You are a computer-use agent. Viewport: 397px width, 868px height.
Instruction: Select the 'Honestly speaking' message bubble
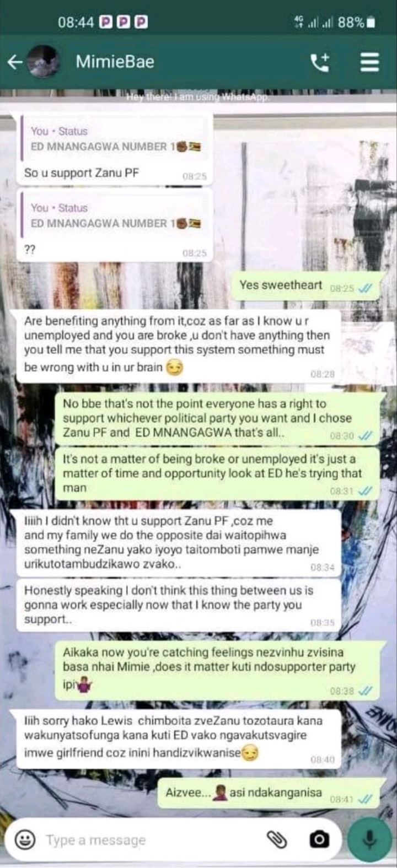click(179, 605)
